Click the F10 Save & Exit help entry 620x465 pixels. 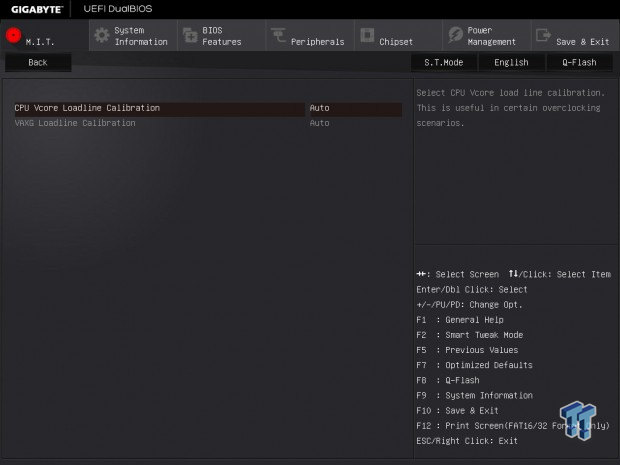click(457, 410)
